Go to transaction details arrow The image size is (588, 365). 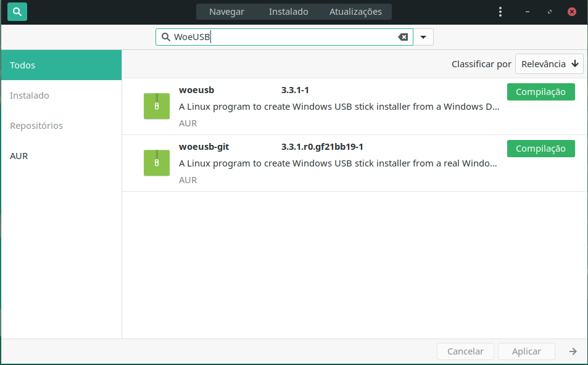coord(573,351)
